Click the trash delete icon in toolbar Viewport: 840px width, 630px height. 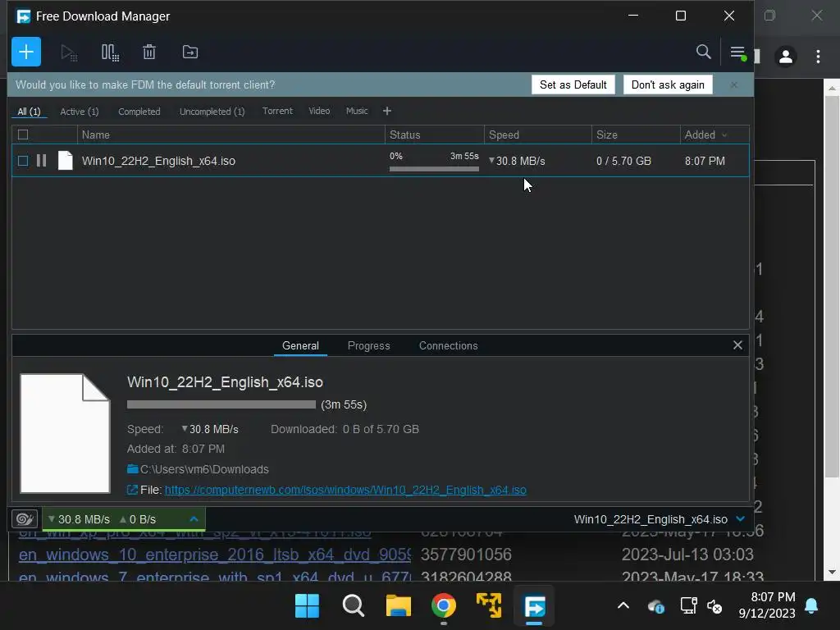coord(149,52)
